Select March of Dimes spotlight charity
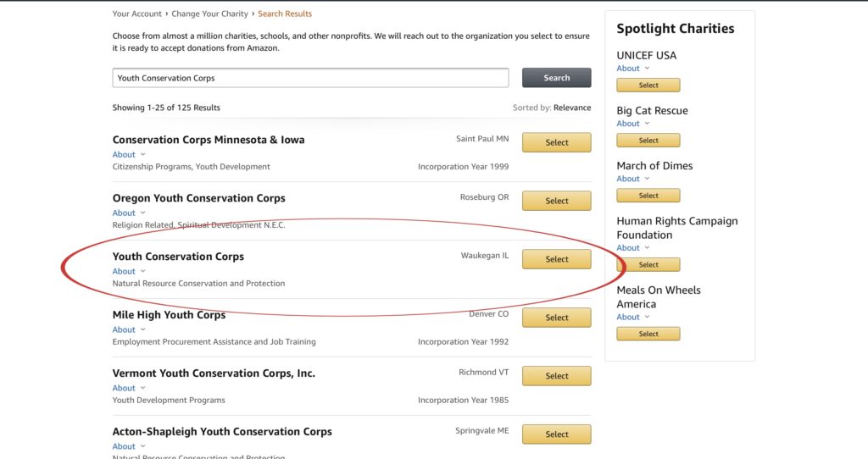This screenshot has height=459, width=868. coord(648,196)
